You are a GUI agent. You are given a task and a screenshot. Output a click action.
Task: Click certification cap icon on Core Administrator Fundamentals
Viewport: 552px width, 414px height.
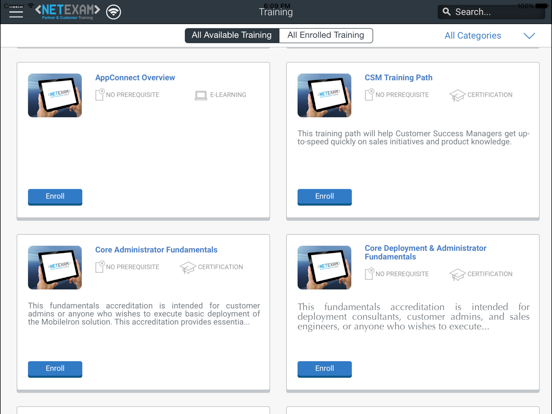click(188, 268)
